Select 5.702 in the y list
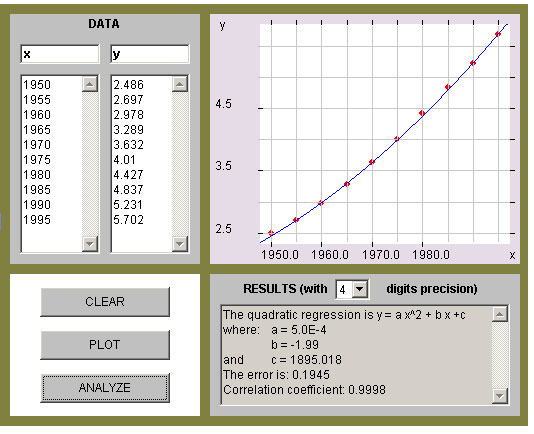The image size is (534, 434). (x=128, y=219)
